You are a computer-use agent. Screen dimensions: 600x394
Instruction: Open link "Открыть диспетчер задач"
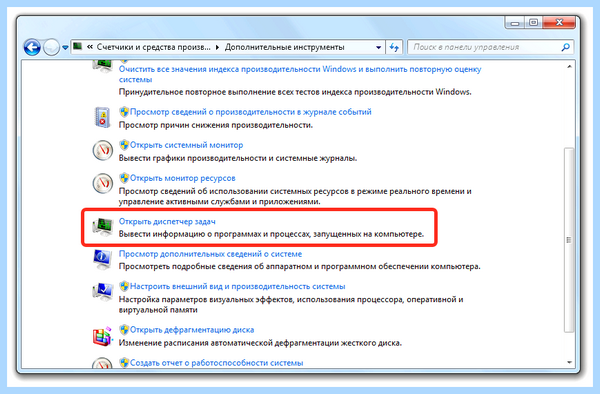[x=167, y=221]
